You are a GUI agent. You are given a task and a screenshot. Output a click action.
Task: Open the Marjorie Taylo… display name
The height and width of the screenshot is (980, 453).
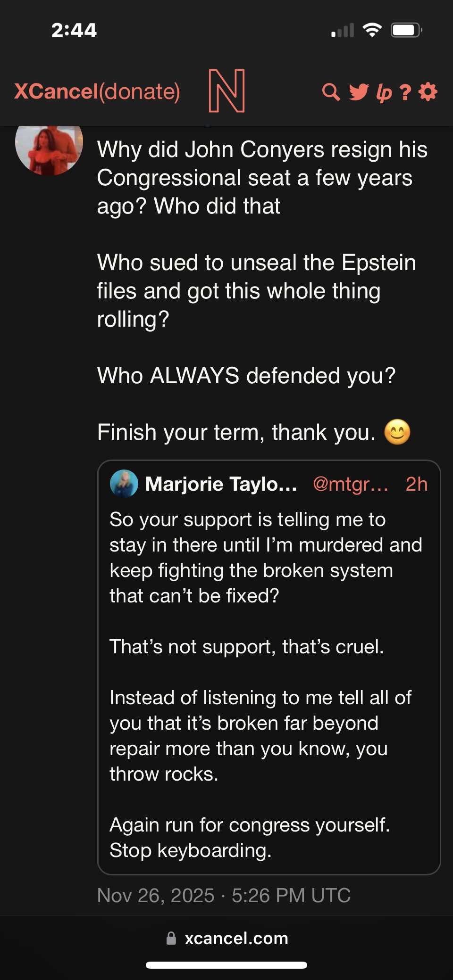(x=221, y=484)
